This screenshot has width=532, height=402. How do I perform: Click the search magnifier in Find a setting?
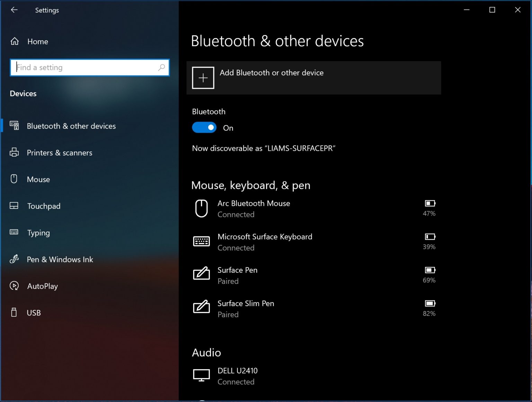pyautogui.click(x=161, y=67)
